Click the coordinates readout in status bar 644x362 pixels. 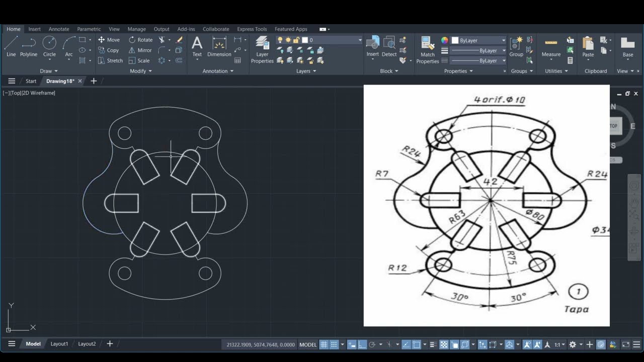261,344
